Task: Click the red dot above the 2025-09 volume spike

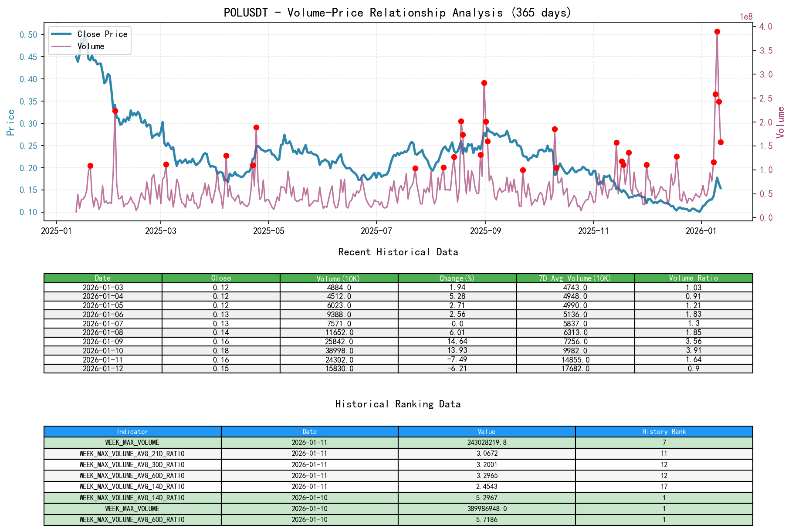Action: (484, 82)
